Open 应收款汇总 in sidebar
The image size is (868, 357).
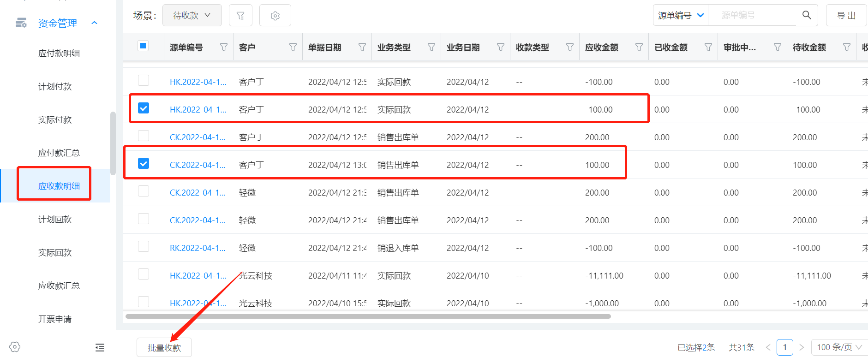point(59,286)
